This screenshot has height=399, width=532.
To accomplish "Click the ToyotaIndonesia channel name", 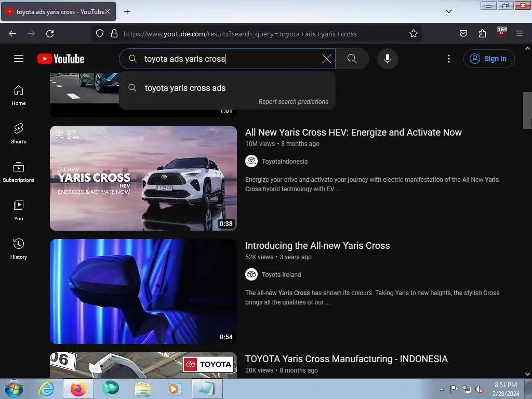I will click(x=285, y=162).
